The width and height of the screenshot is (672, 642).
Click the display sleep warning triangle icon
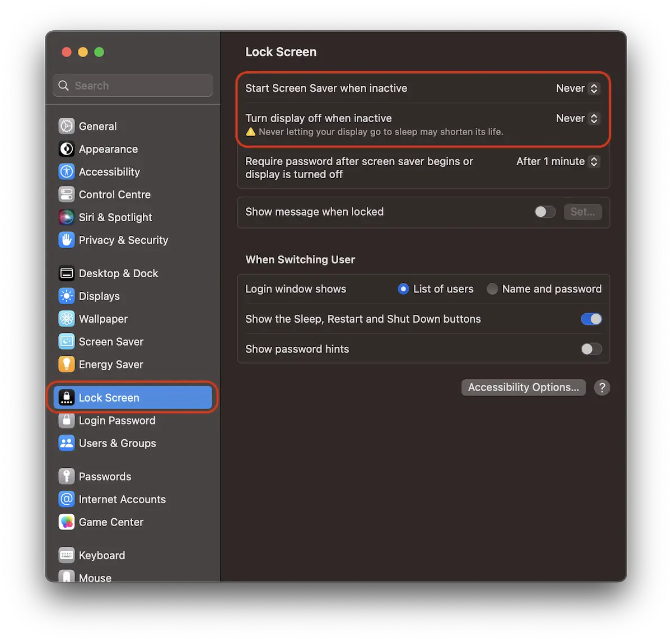click(251, 132)
